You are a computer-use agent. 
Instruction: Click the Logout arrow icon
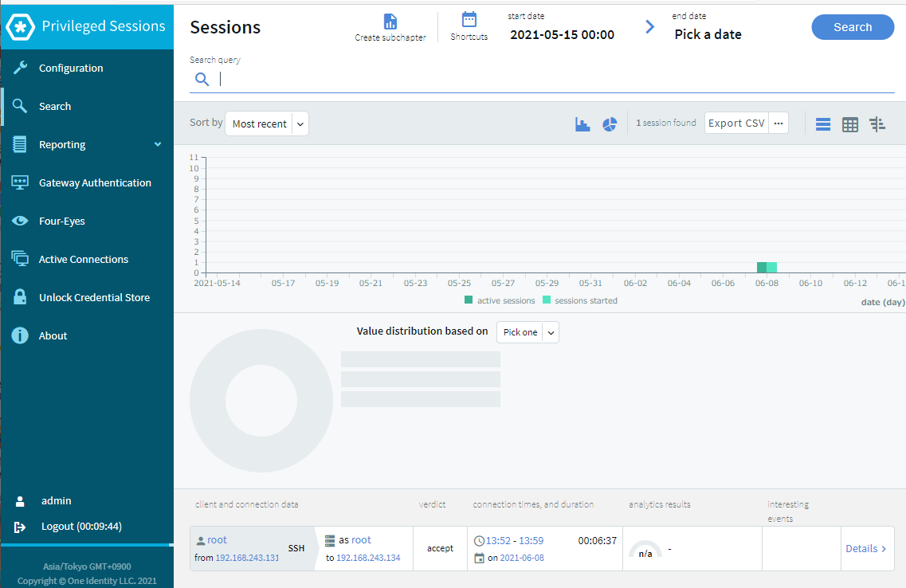coord(20,527)
